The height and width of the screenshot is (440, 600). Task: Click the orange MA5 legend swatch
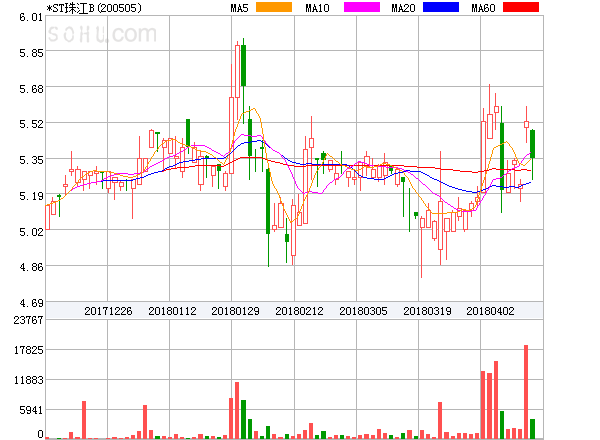(274, 7)
